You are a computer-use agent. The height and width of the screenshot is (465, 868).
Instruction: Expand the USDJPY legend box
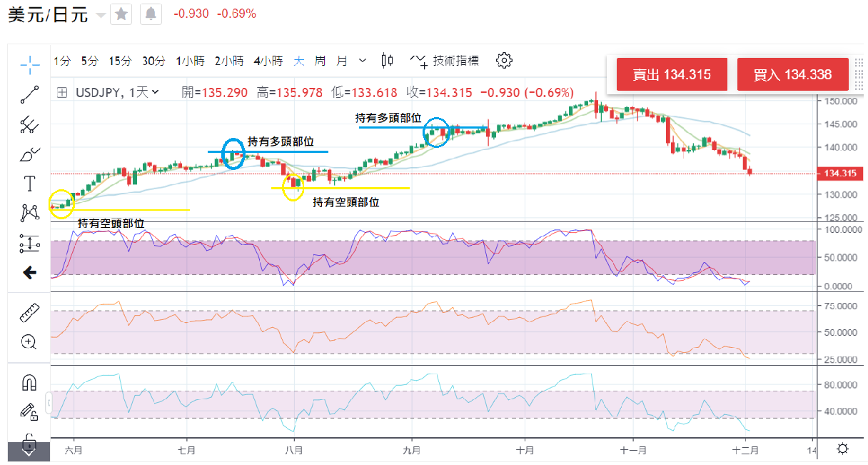63,92
